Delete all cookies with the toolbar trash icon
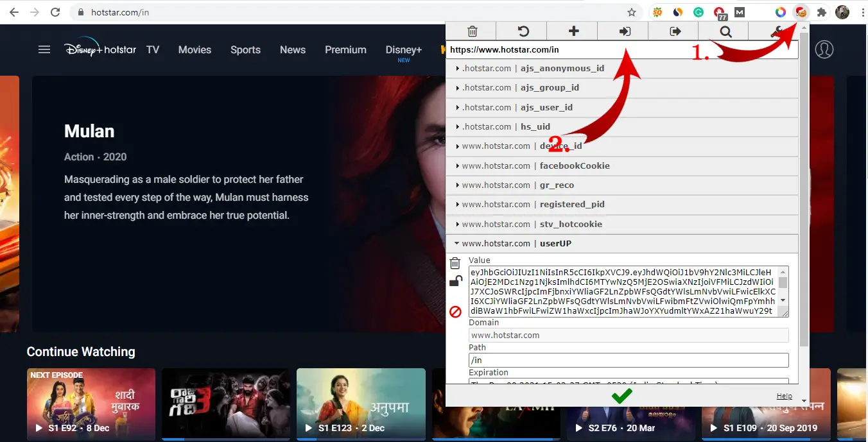The width and height of the screenshot is (868, 442). coord(472,31)
